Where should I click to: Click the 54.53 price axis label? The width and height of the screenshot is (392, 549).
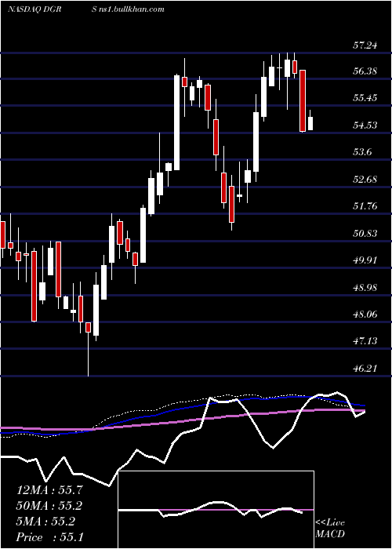[365, 125]
